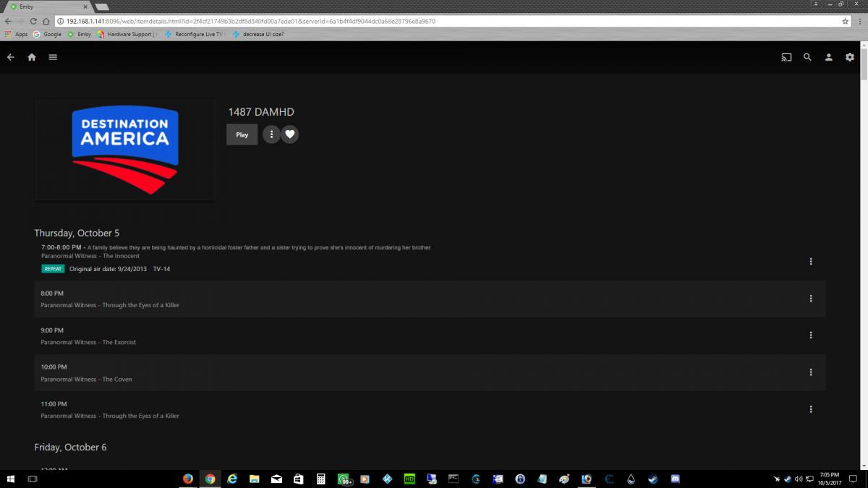The image size is (868, 488).
Task: Open Emby settings gear
Action: [x=850, y=57]
